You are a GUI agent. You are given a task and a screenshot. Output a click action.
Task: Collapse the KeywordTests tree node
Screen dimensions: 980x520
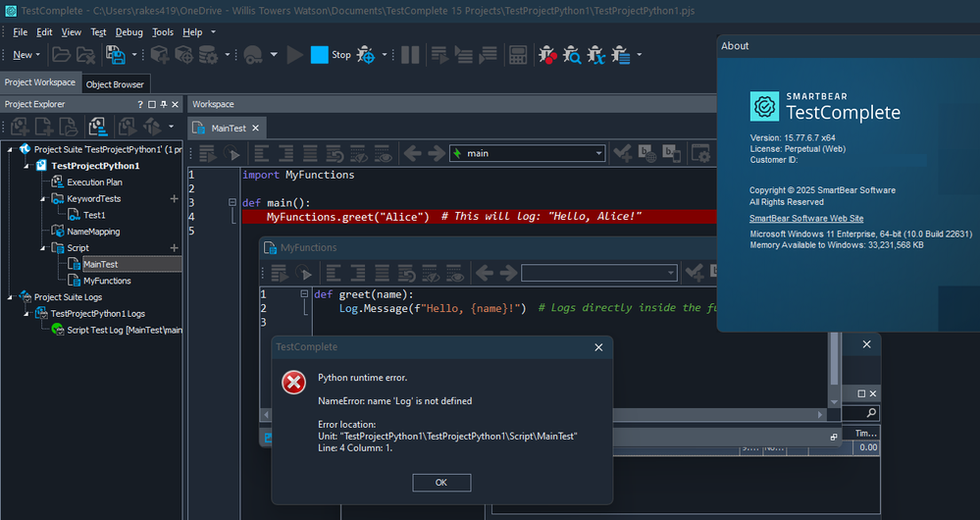coord(43,199)
